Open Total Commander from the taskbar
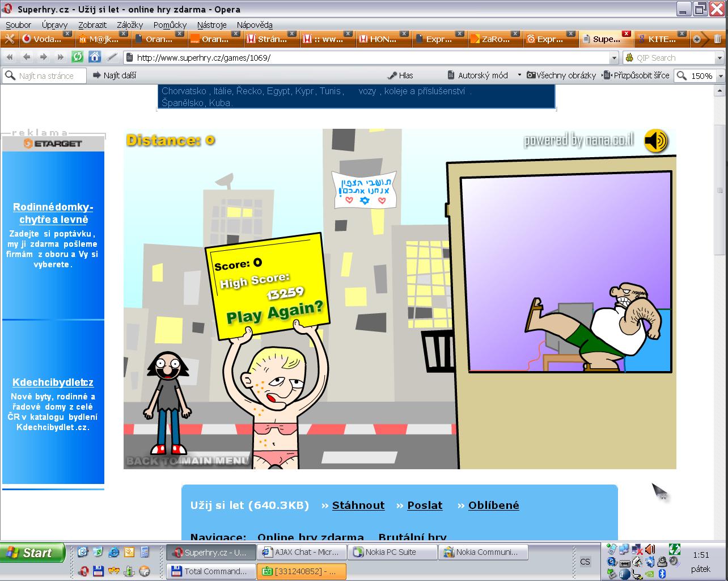This screenshot has height=581, width=728. 209,571
